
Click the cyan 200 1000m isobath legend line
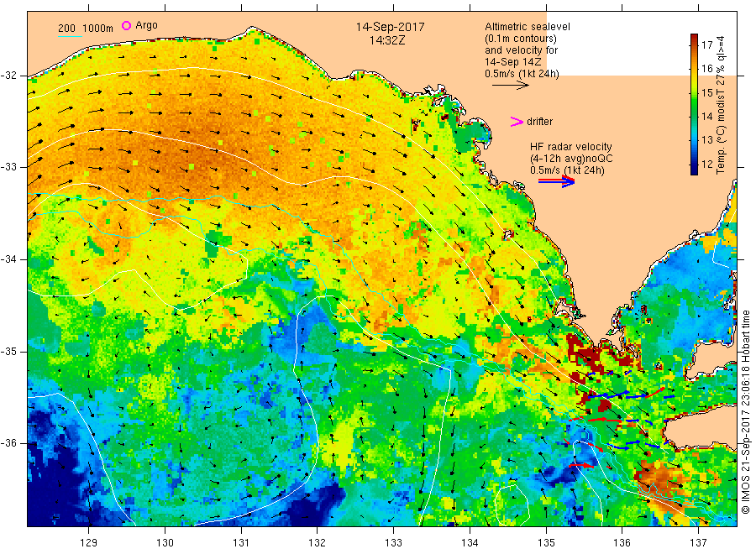pos(70,36)
